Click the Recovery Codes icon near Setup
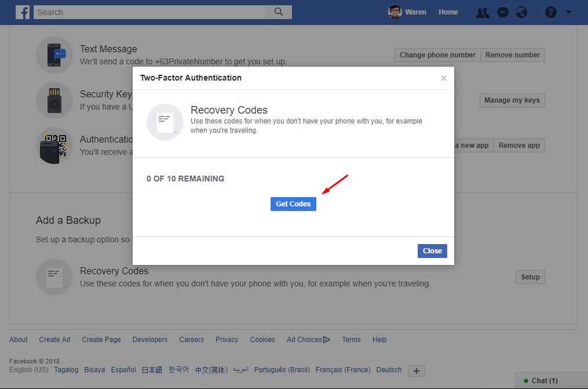Viewport: 588px width, 389px height. click(x=54, y=277)
